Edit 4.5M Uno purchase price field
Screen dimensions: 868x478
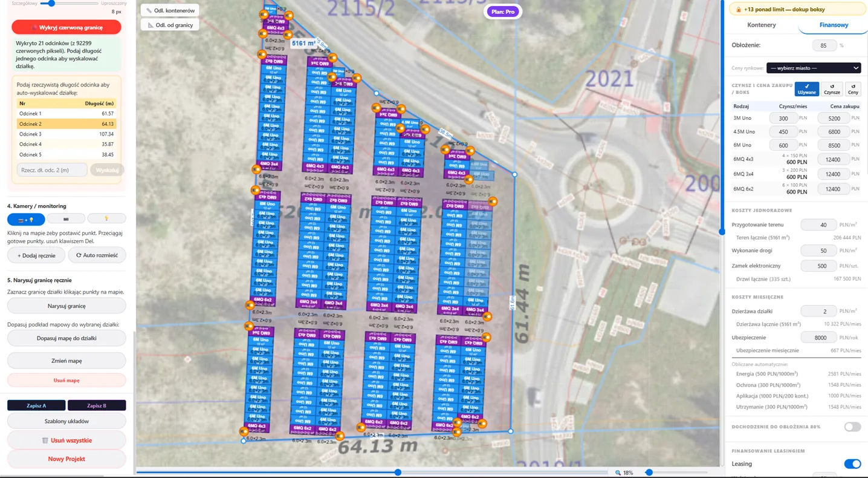tap(834, 132)
